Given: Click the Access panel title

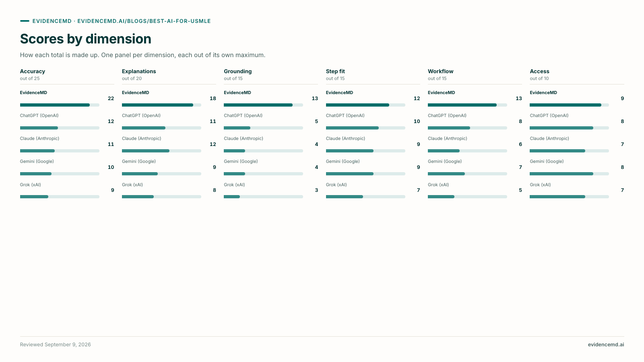Looking at the screenshot, I should pos(539,71).
